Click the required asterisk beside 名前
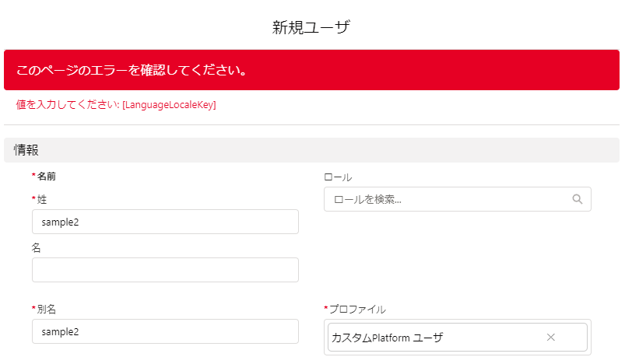The width and height of the screenshot is (625, 364). point(34,175)
